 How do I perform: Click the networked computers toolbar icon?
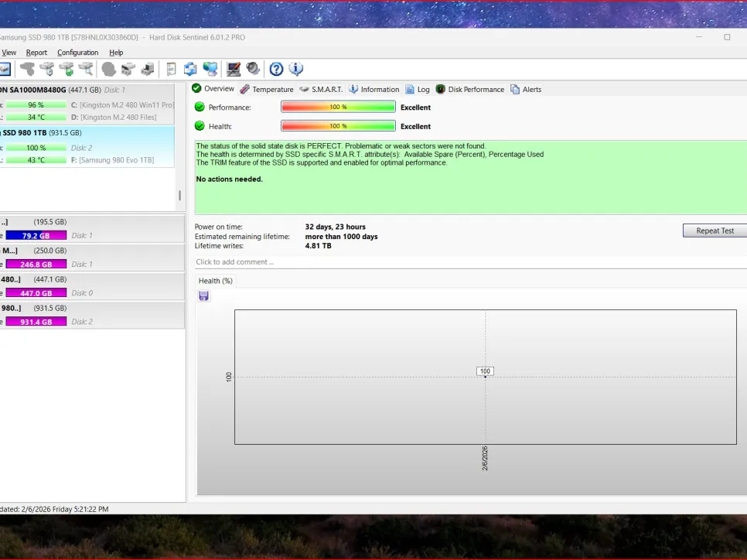(210, 70)
